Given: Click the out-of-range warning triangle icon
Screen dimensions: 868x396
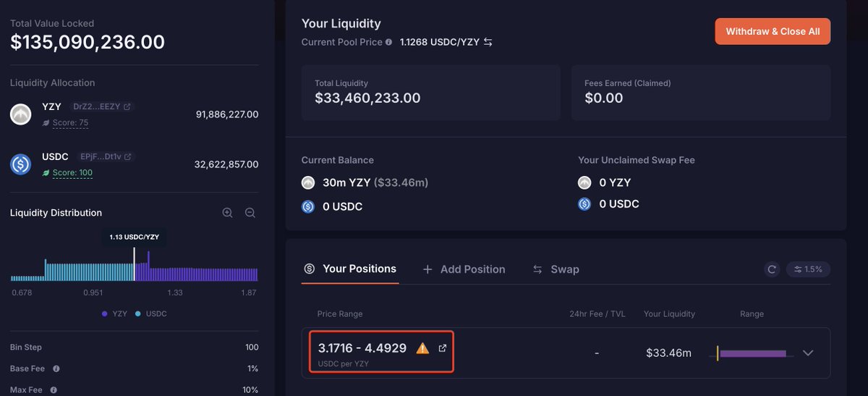Looking at the screenshot, I should pyautogui.click(x=422, y=348).
